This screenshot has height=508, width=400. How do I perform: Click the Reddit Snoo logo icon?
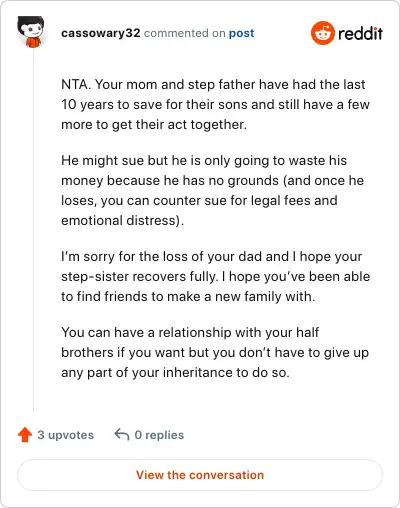[322, 33]
